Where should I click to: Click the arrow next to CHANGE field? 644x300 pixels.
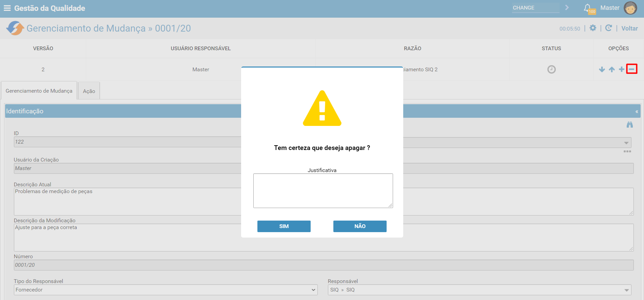coord(567,7)
